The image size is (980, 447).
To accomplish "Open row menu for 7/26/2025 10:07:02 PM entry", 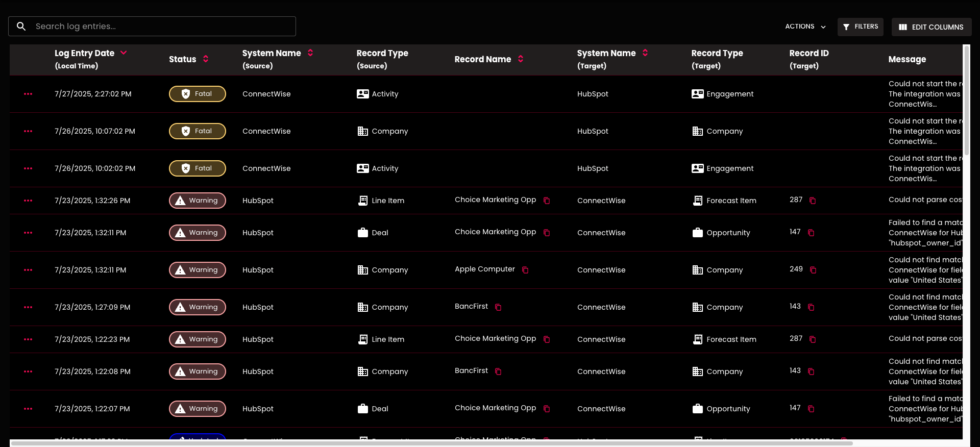I will 28,131.
